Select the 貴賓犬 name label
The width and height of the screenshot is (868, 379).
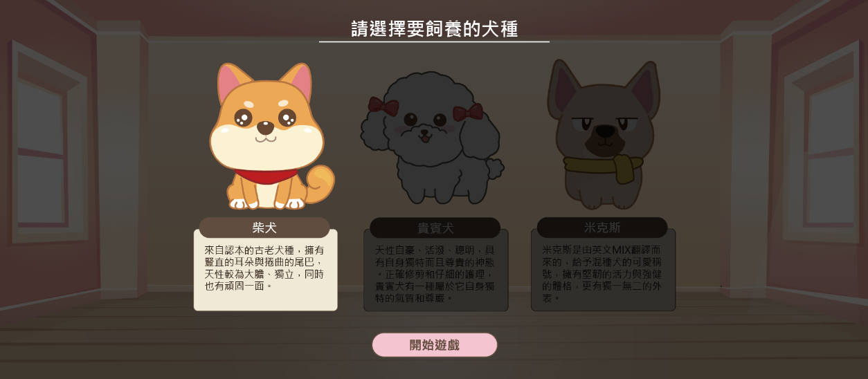435,228
